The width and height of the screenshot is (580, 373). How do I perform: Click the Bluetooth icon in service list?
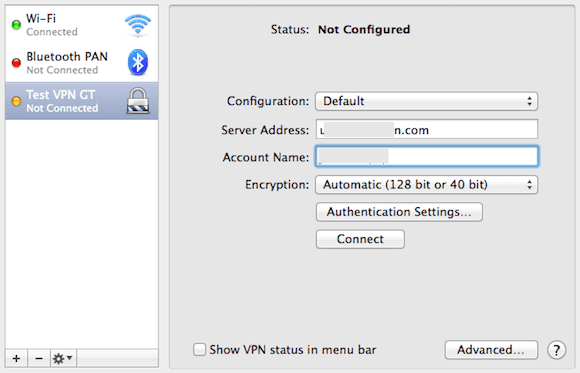[138, 62]
